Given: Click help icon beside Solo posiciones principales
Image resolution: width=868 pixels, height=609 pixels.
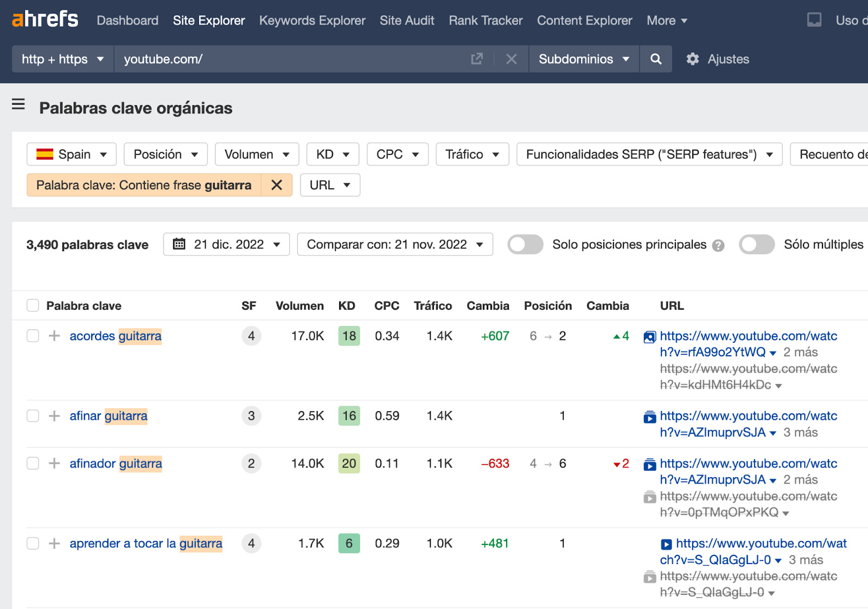Looking at the screenshot, I should pos(718,246).
